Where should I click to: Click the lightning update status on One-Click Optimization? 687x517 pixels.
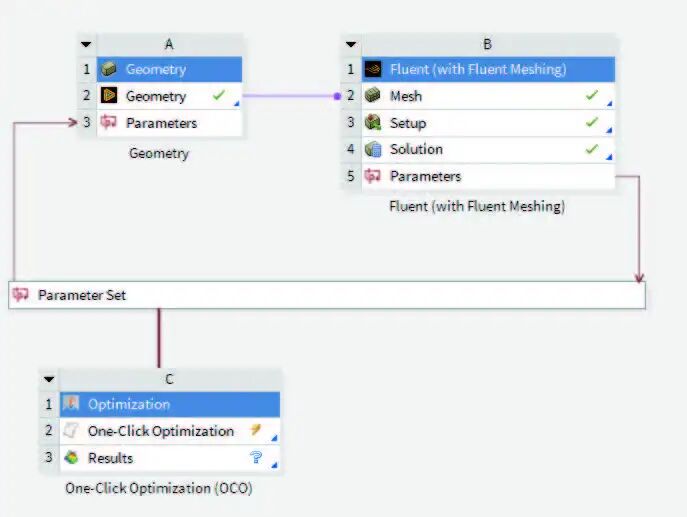pos(255,430)
